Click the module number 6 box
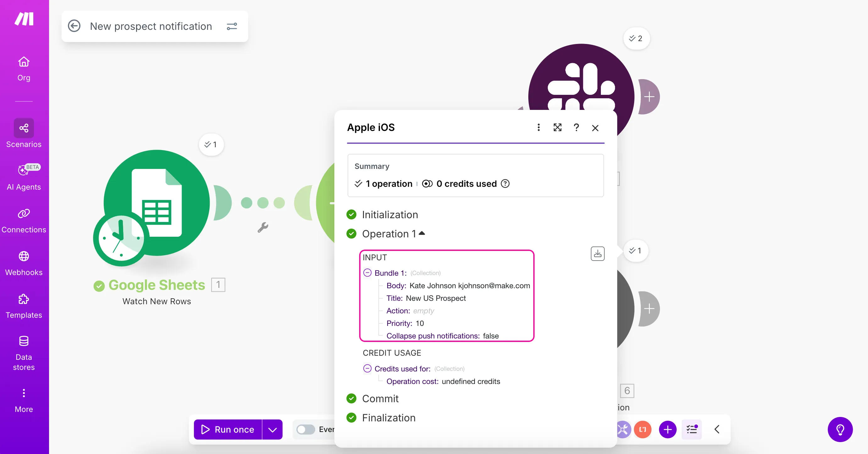This screenshot has width=868, height=454. (x=627, y=391)
